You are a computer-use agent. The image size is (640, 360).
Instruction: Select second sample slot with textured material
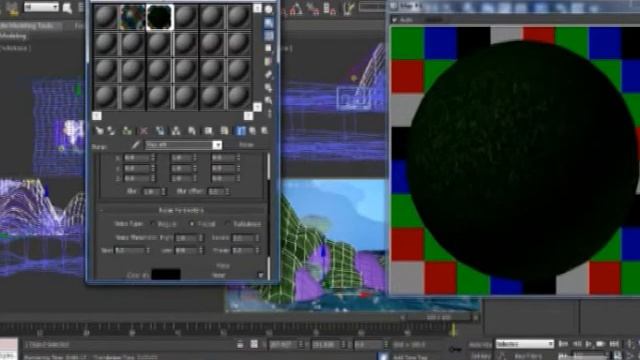click(x=132, y=17)
